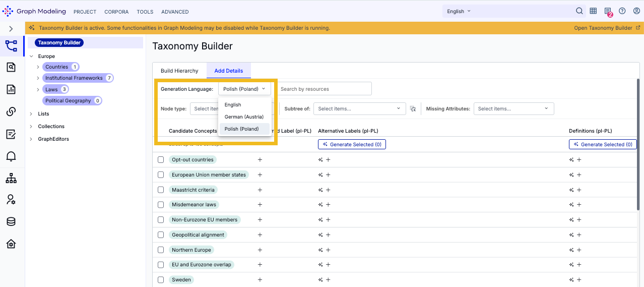The height and width of the screenshot is (287, 644).
Task: Open the grid table view icon
Action: (594, 11)
